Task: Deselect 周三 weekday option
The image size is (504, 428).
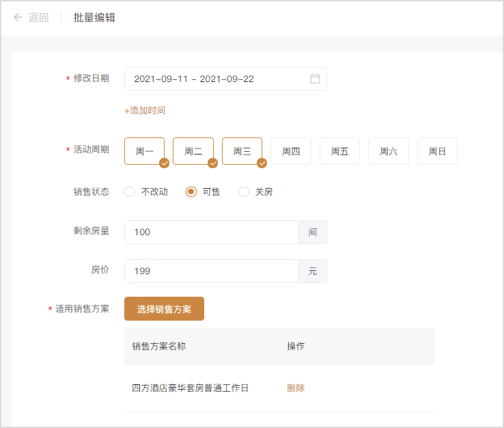Action: point(242,152)
